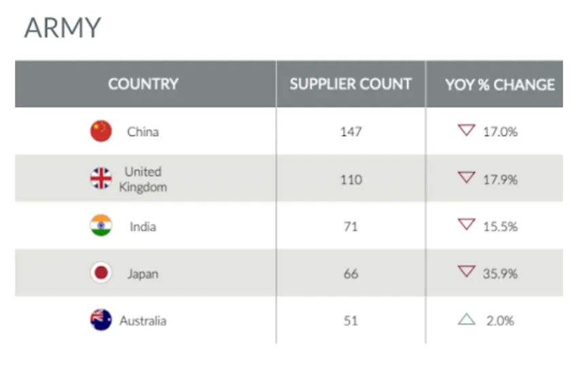Click the United Kingdom flag icon

(101, 179)
